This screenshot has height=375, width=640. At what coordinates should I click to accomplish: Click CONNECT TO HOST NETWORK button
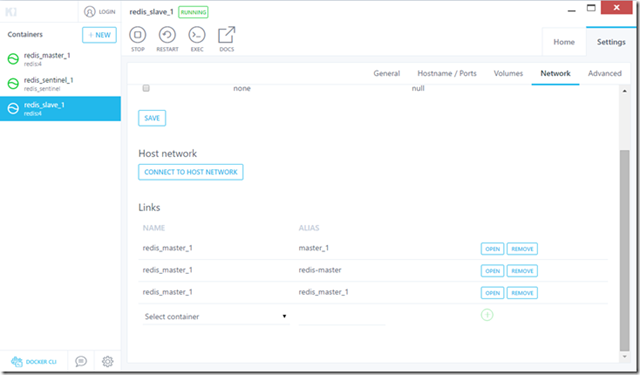191,172
